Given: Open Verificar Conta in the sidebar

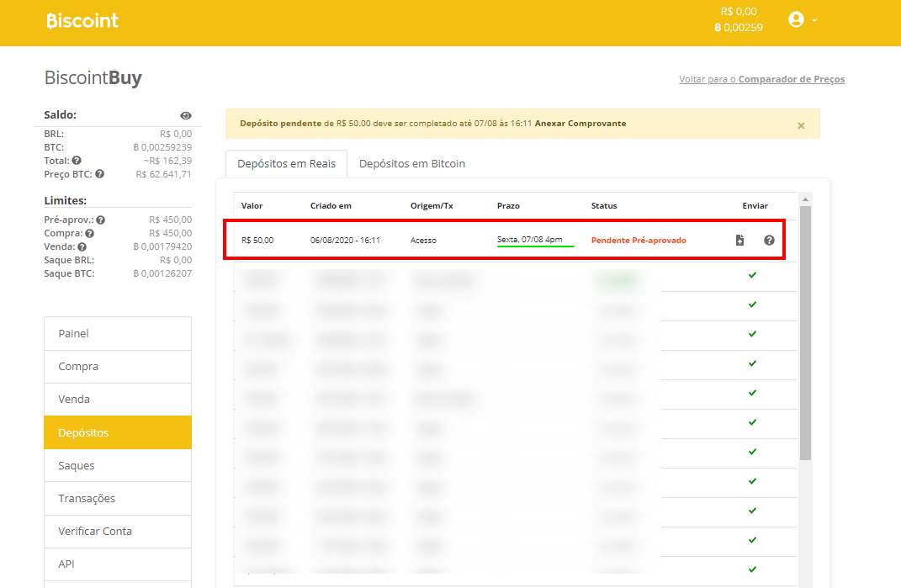Looking at the screenshot, I should 118,531.
